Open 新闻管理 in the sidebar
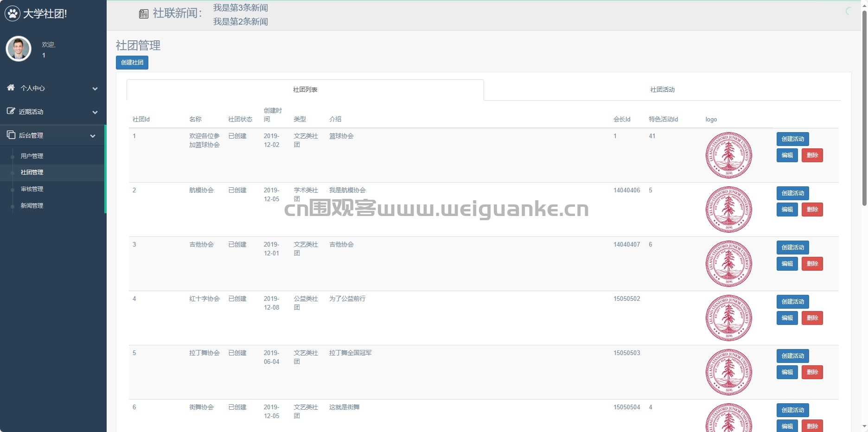 click(x=32, y=206)
